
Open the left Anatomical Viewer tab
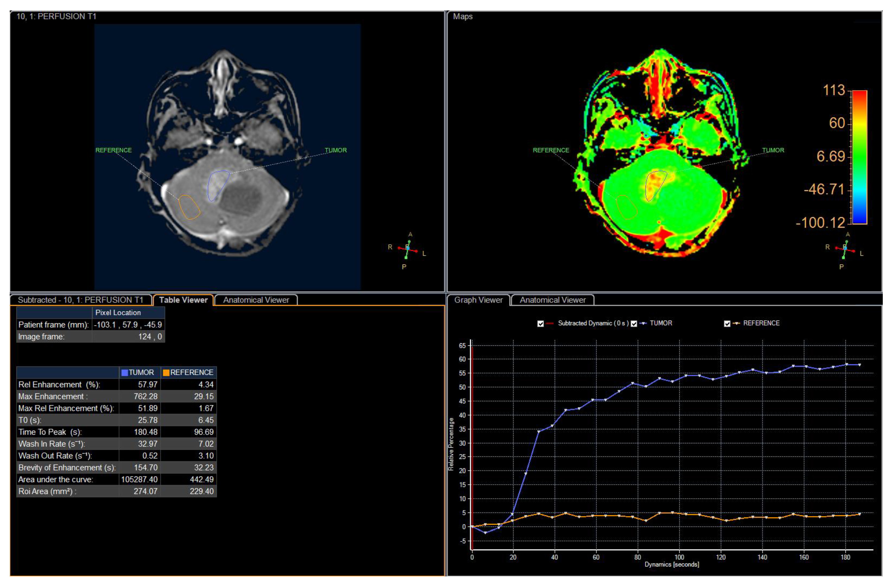pos(256,300)
